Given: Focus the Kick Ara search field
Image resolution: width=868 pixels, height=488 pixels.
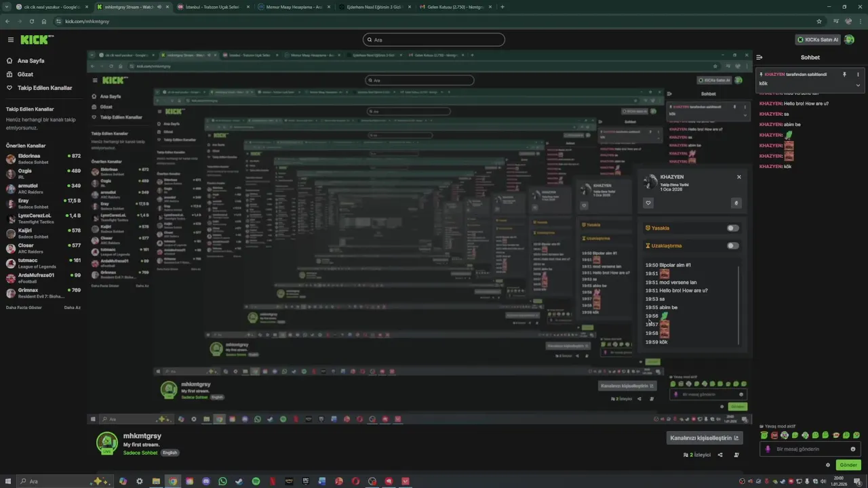Looking at the screenshot, I should 434,40.
